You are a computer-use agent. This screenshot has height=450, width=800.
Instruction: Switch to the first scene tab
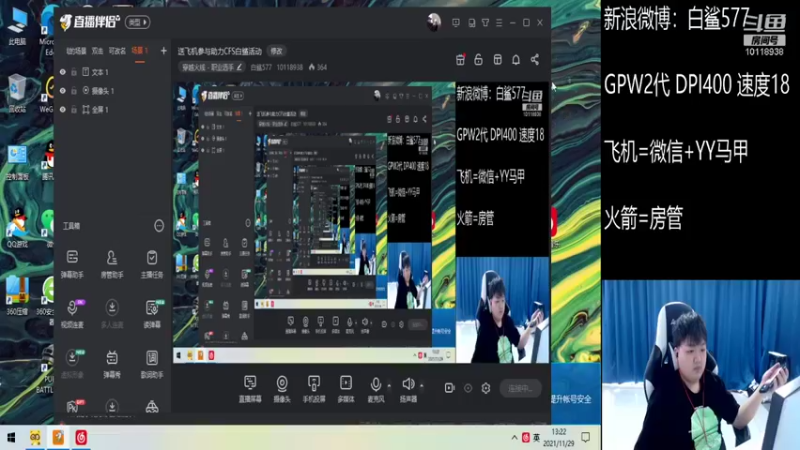point(76,51)
